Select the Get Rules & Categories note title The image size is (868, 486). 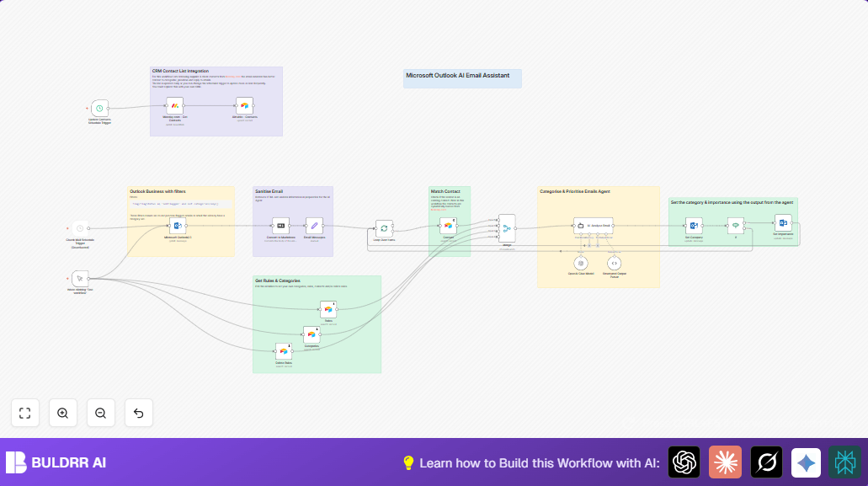[277, 281]
